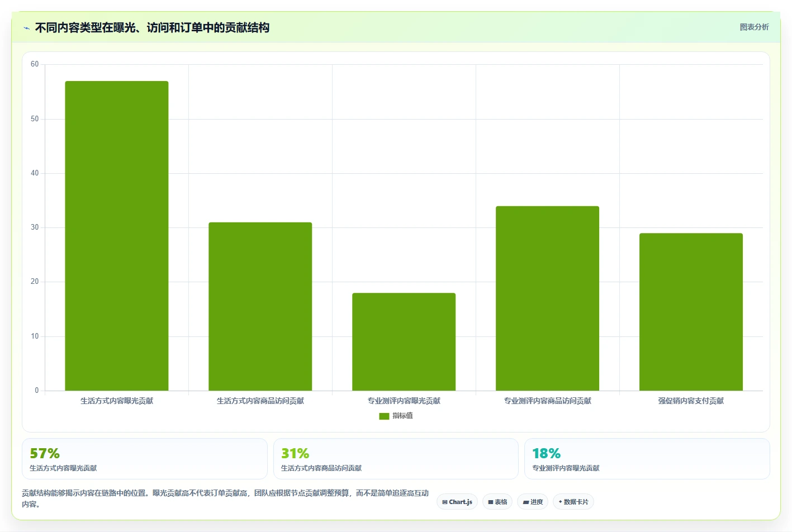
Task: Click the lightning icon beside the chart title
Action: point(26,28)
